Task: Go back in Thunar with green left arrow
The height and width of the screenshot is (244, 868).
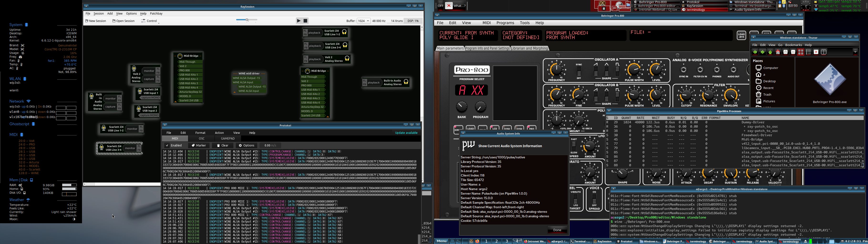Action: click(x=755, y=52)
